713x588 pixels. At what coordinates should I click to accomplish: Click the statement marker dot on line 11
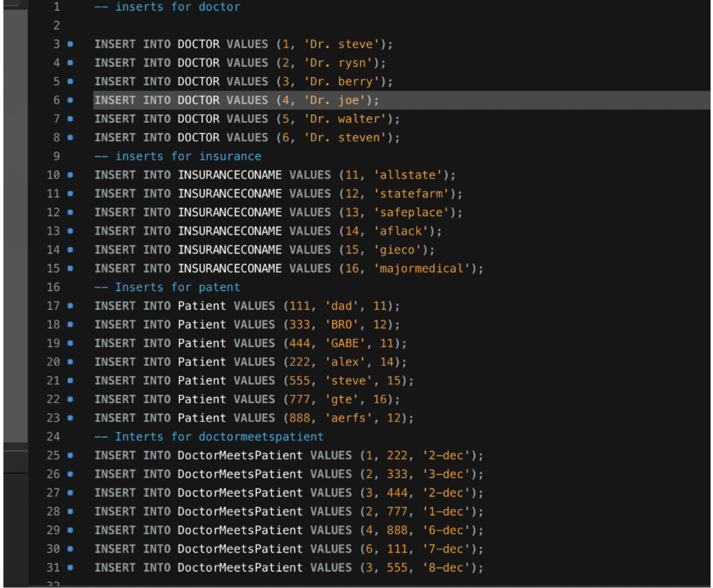pyautogui.click(x=70, y=193)
